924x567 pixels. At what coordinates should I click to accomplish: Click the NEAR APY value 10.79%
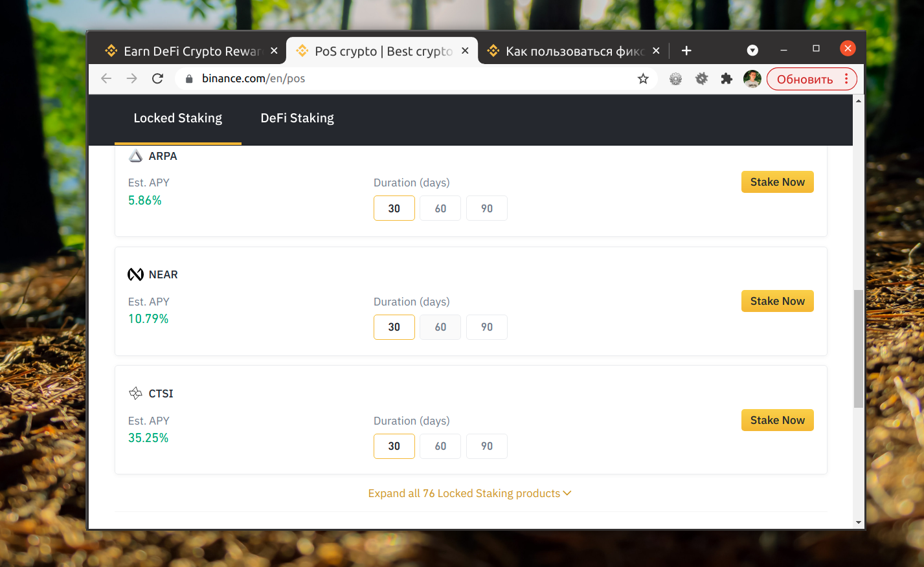pos(148,318)
